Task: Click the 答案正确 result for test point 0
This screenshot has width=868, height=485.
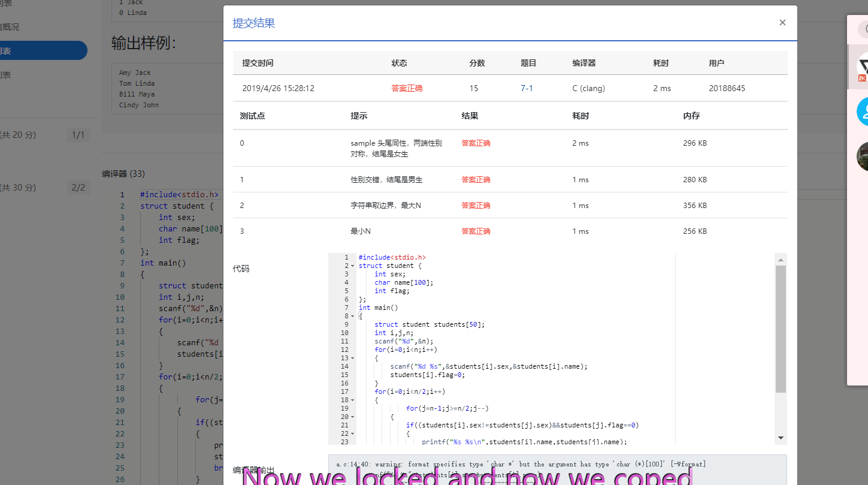Action: click(x=476, y=143)
